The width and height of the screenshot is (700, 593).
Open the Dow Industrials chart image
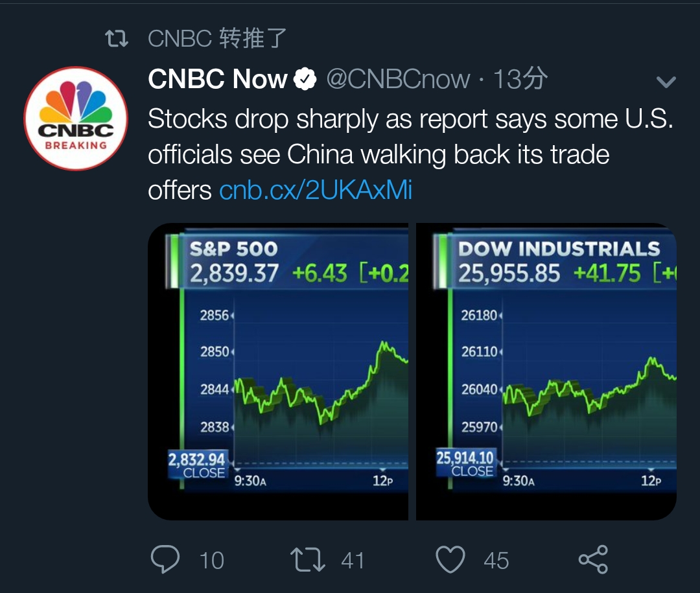(546, 371)
